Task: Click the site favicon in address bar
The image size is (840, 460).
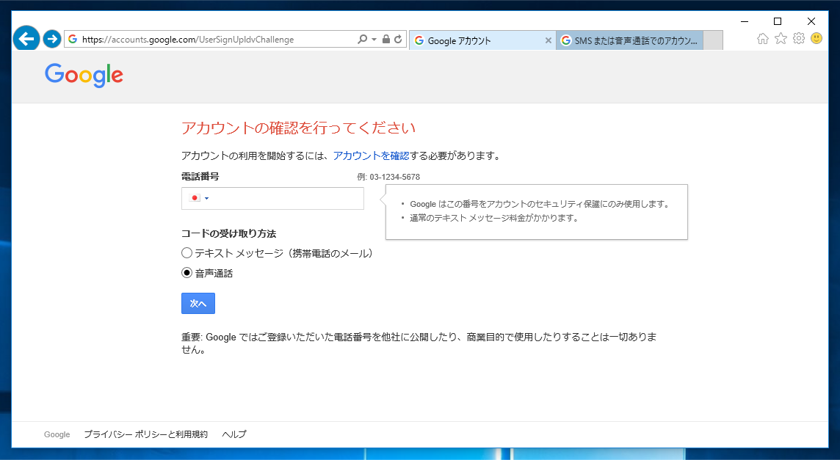Action: point(73,39)
